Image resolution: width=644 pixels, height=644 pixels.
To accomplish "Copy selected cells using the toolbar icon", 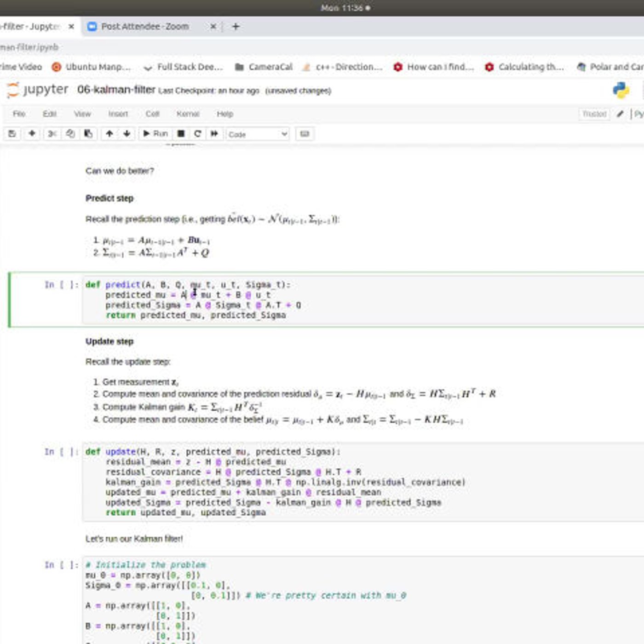I will [70, 134].
